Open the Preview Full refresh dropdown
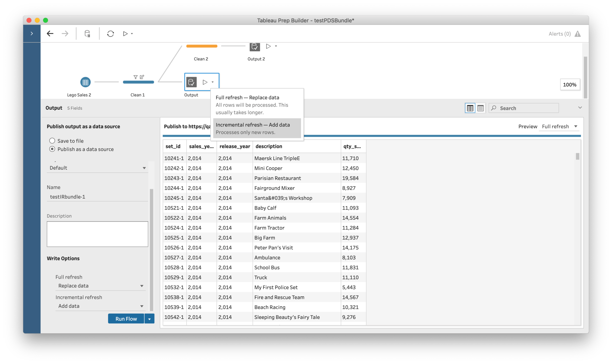Image resolution: width=612 pixels, height=364 pixels. coord(559,127)
